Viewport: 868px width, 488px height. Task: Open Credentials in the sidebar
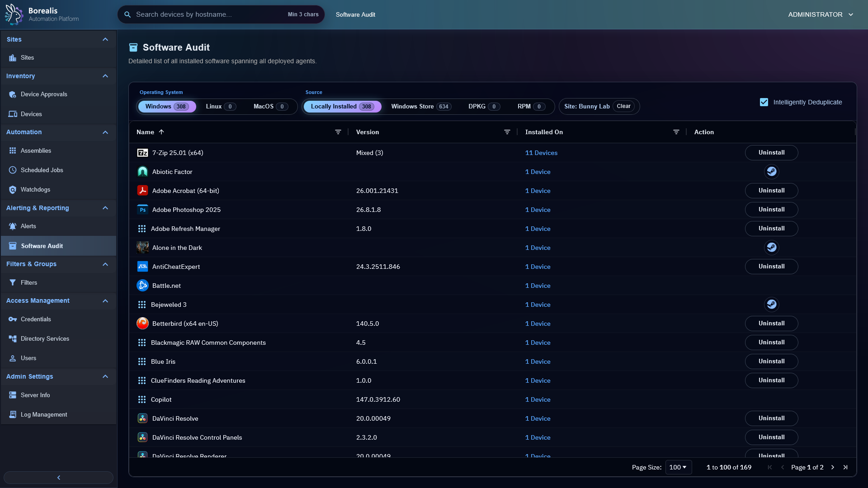[58, 319]
